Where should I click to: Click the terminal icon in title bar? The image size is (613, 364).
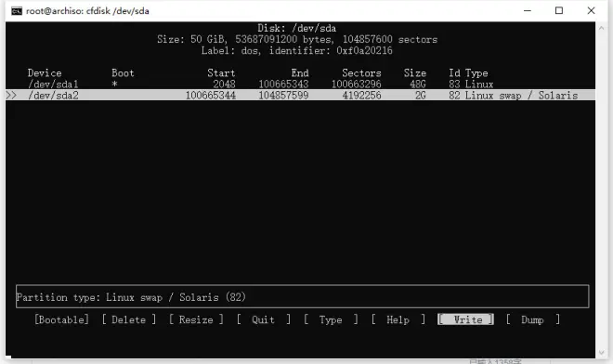click(x=17, y=11)
